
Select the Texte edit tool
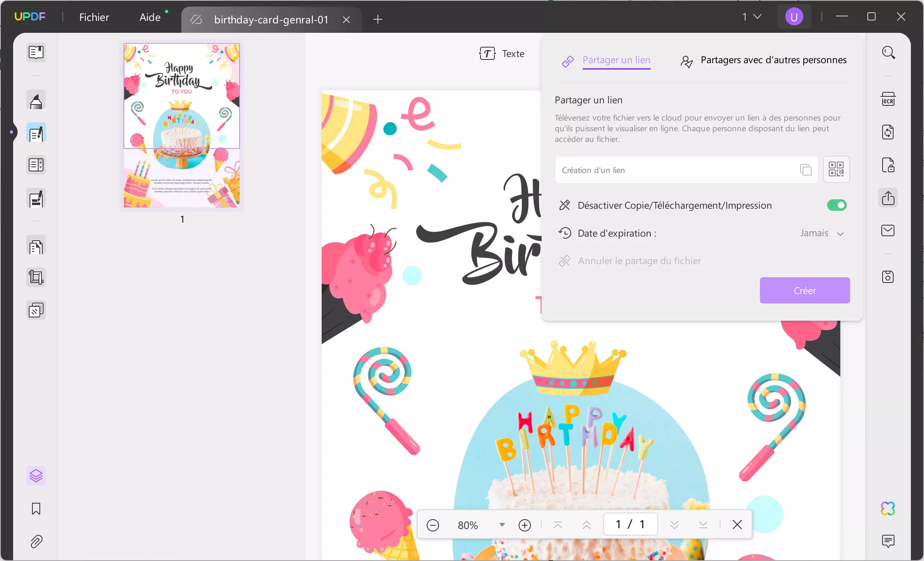coord(502,54)
